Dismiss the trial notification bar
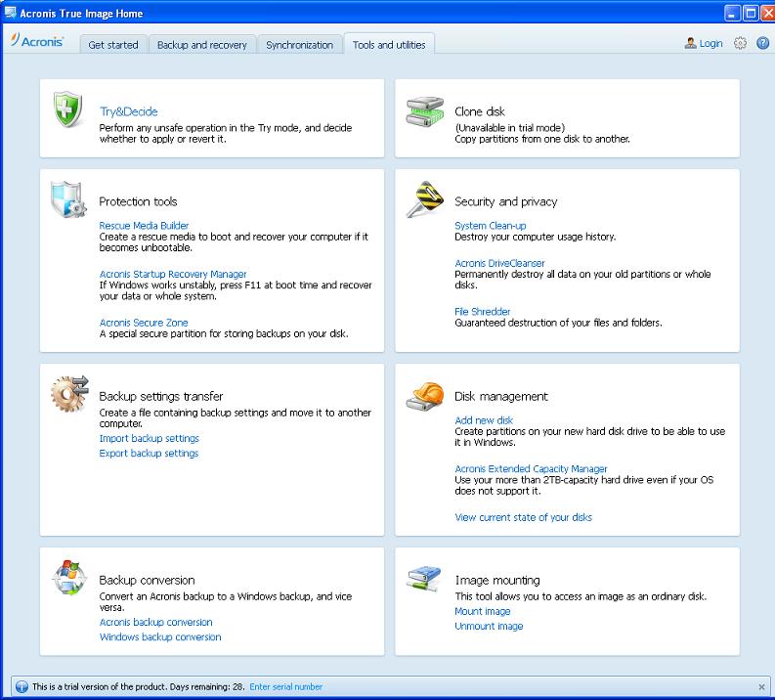Image resolution: width=775 pixels, height=700 pixels. pos(762,687)
